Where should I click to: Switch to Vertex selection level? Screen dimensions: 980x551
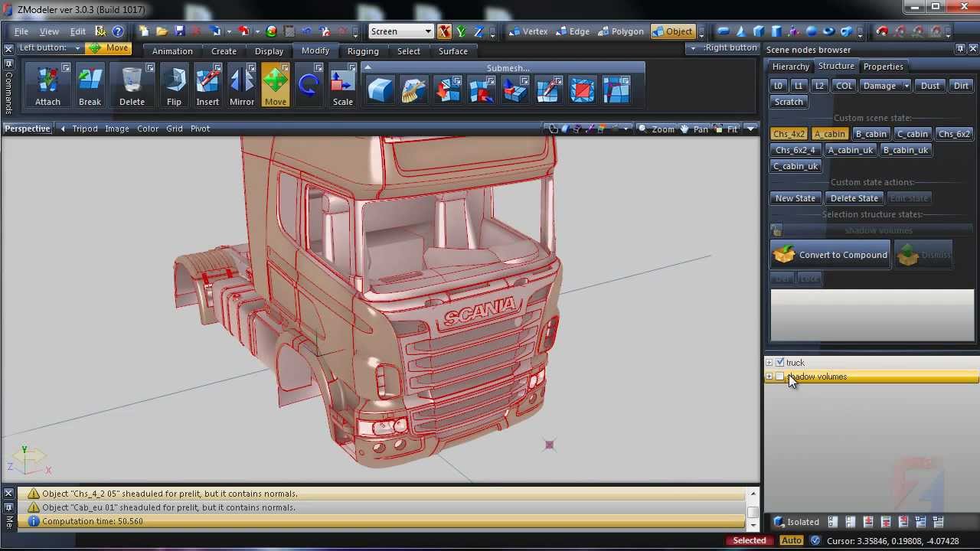point(528,31)
